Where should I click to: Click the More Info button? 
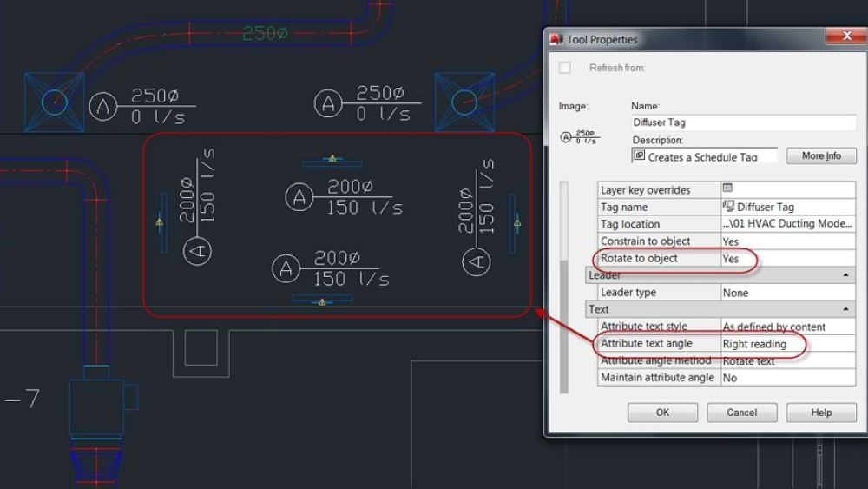821,156
